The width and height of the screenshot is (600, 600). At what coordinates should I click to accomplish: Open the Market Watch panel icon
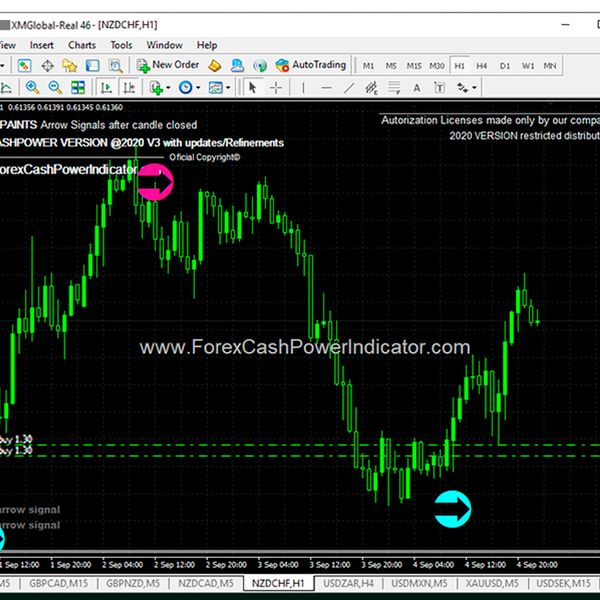(24, 66)
